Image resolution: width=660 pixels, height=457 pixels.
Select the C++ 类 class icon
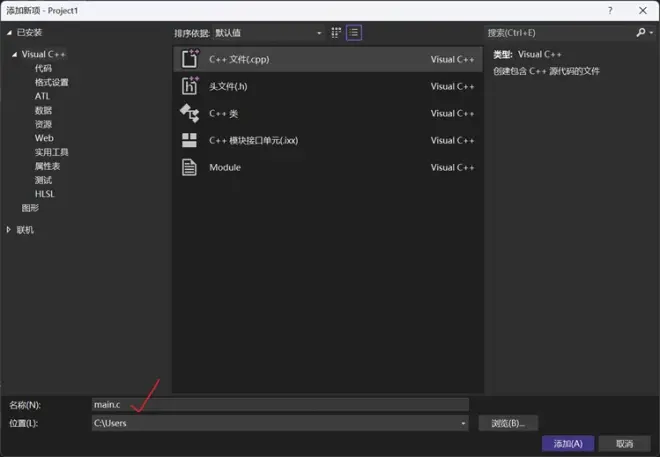click(x=189, y=113)
